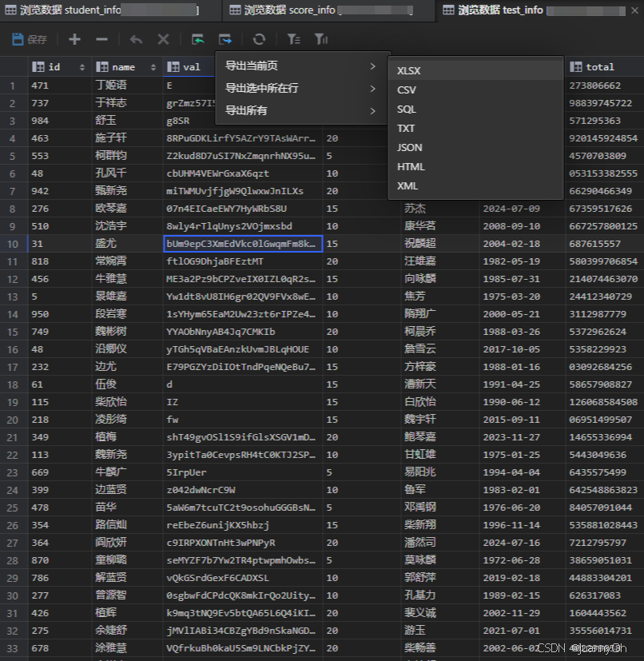Toggle sorting on the val column
Image resolution: width=644 pixels, height=661 pixels.
tap(190, 66)
